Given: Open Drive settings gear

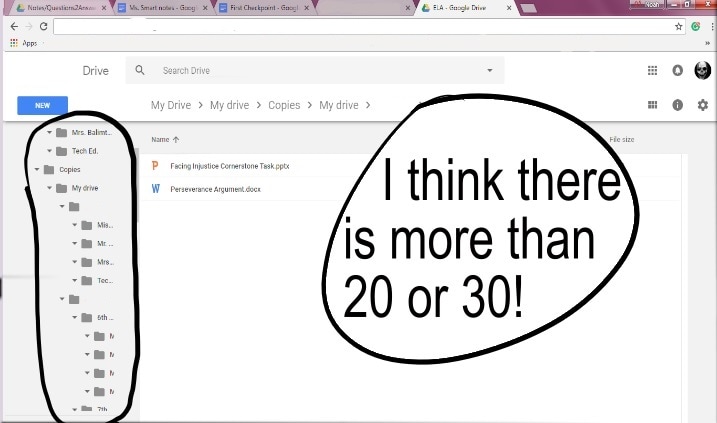Looking at the screenshot, I should pos(702,105).
